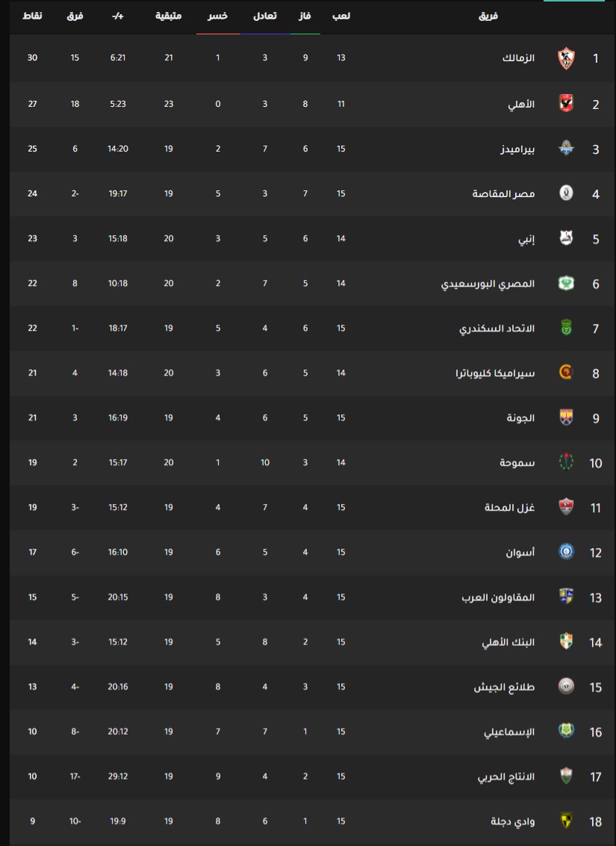Open the Wadi Degla yellow crest
The image size is (616, 846).
click(x=566, y=821)
